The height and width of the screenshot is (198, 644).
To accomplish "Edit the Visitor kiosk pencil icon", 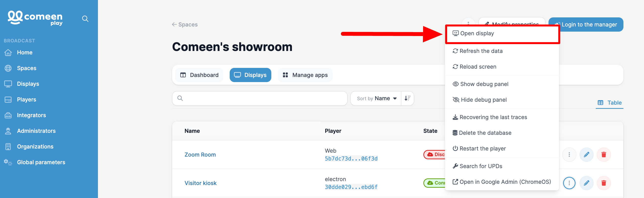I will pyautogui.click(x=586, y=183).
